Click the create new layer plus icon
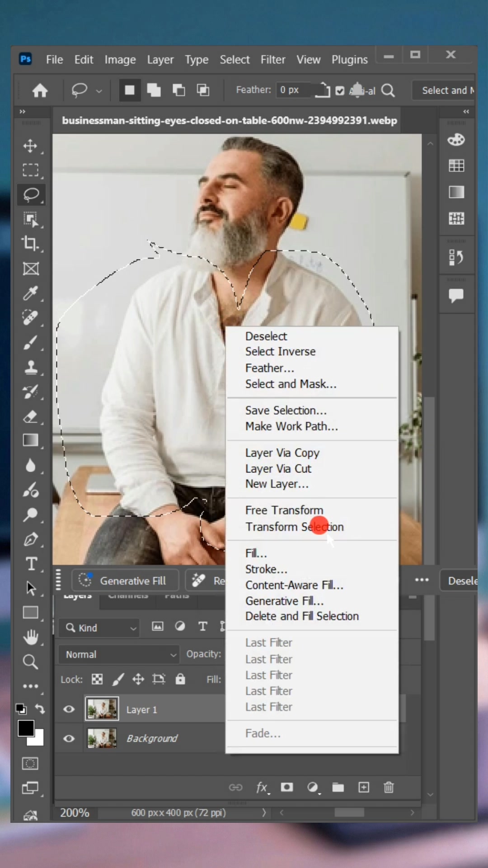The image size is (488, 868). [x=363, y=788]
